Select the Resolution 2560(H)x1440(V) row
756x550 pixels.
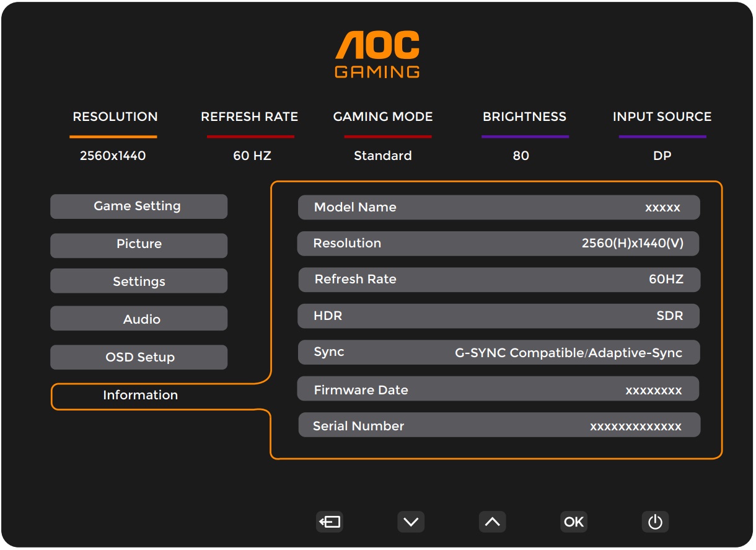pos(498,244)
